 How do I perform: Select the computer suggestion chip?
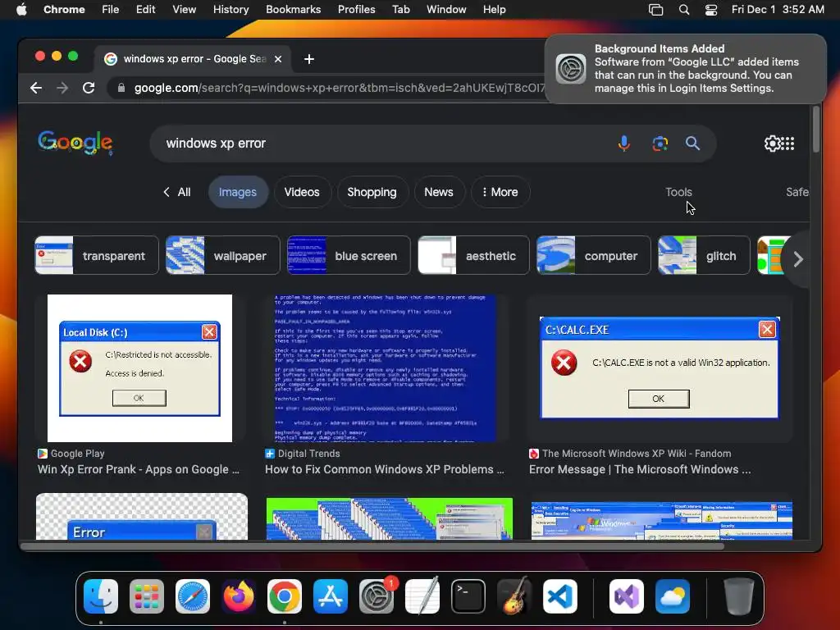click(594, 256)
